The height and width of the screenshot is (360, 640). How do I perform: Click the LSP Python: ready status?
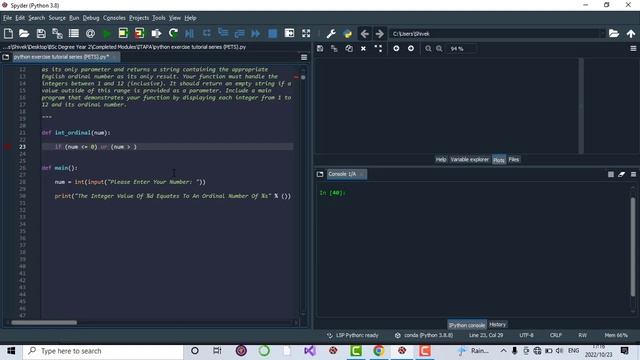tap(353, 335)
